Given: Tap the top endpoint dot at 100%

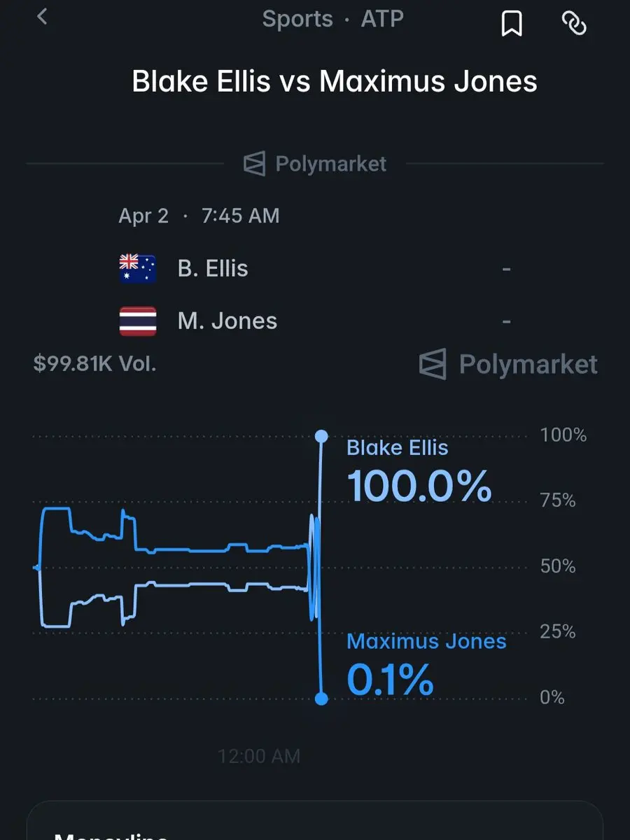Looking at the screenshot, I should [321, 437].
